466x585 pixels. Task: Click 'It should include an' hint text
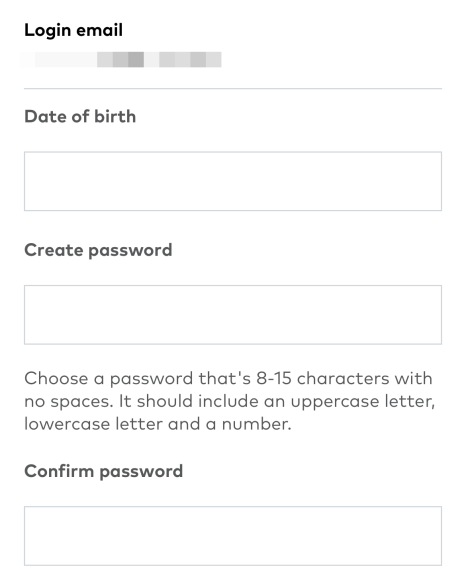pos(202,401)
